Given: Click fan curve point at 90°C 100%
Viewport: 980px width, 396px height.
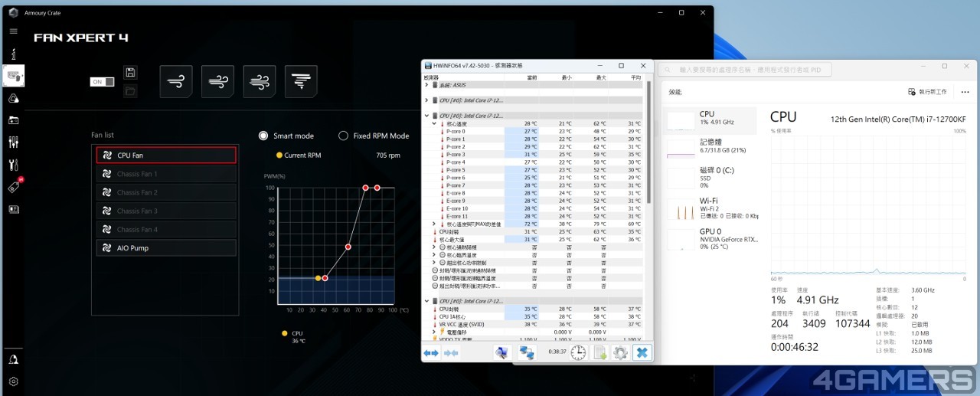Looking at the screenshot, I should coord(377,188).
